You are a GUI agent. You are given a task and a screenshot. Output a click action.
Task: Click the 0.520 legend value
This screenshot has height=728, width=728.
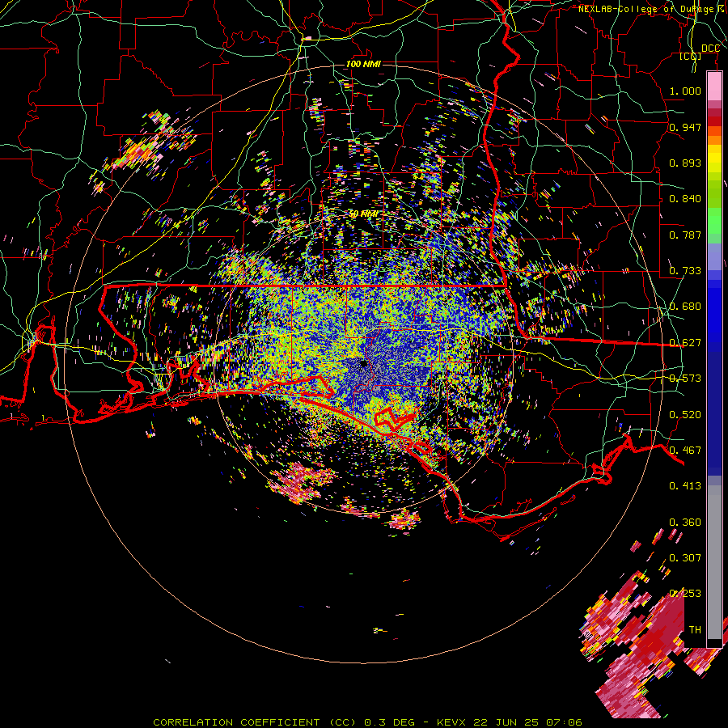point(685,415)
